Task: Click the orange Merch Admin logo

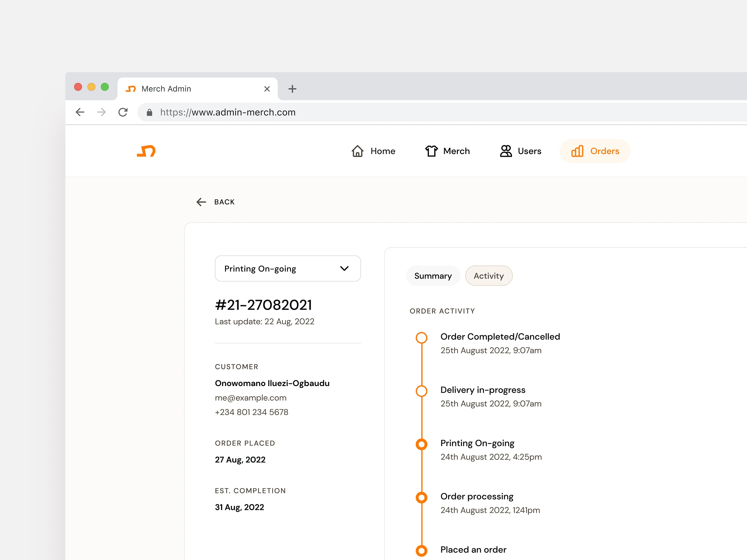Action: [x=146, y=151]
